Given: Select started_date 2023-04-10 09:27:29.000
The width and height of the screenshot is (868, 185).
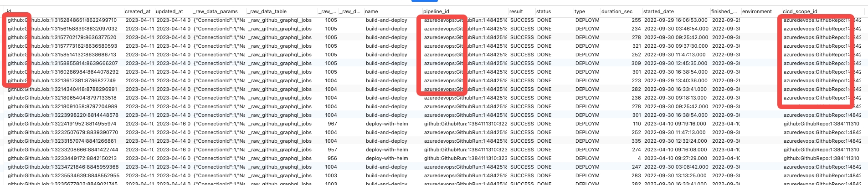Looking at the screenshot, I should tap(675, 158).
